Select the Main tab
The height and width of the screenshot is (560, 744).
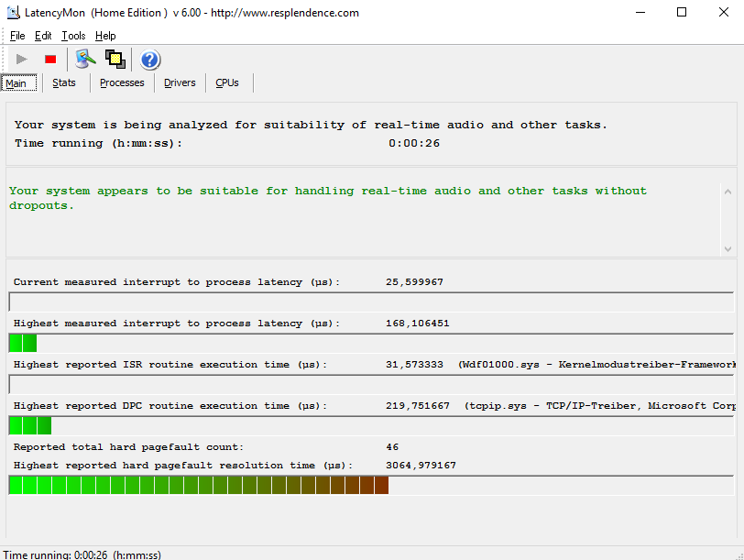[19, 83]
